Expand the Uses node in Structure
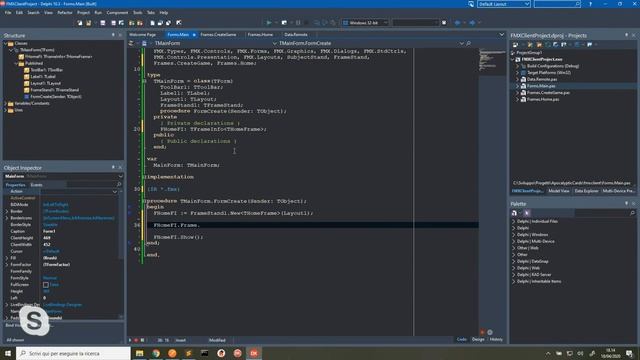 tap(6, 110)
